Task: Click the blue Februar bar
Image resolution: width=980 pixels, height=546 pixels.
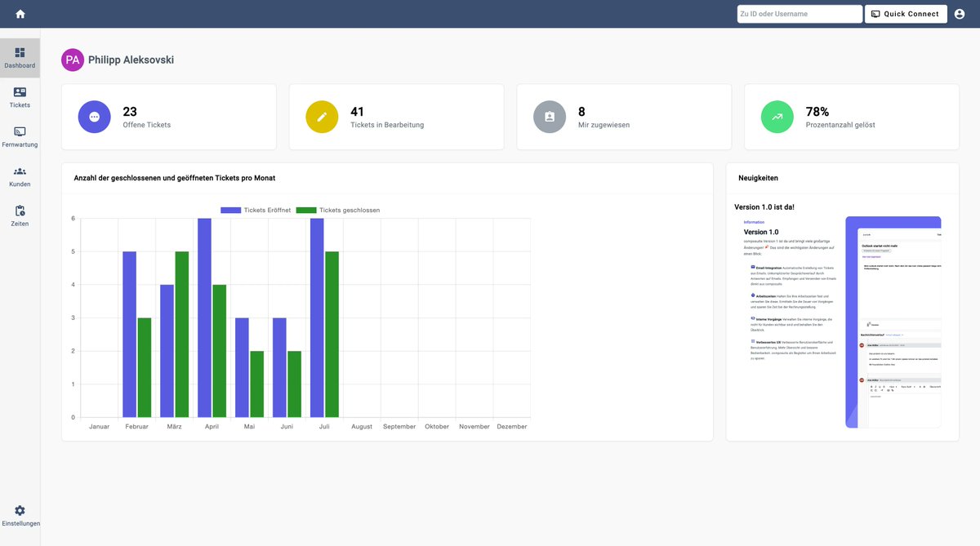Action: (x=129, y=335)
